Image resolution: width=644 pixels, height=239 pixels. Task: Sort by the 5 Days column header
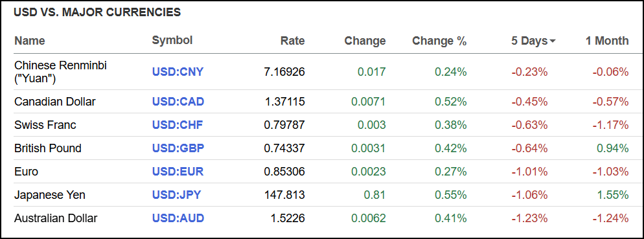coord(529,41)
